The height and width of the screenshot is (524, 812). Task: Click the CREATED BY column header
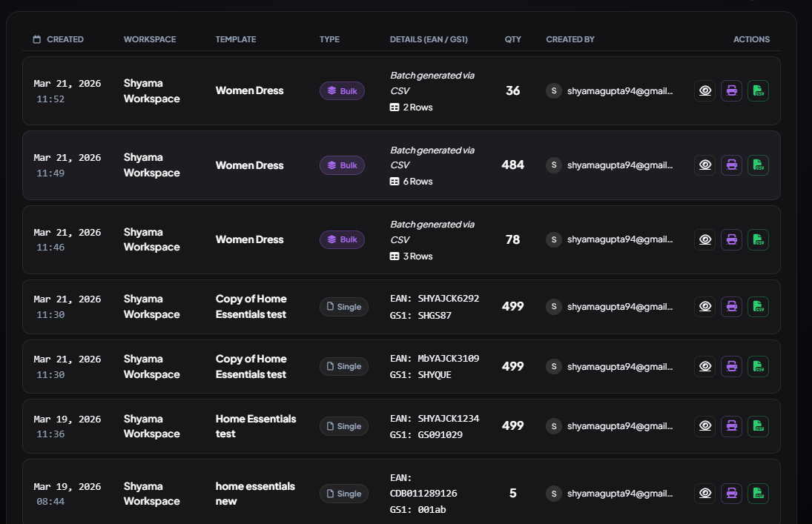coord(570,39)
